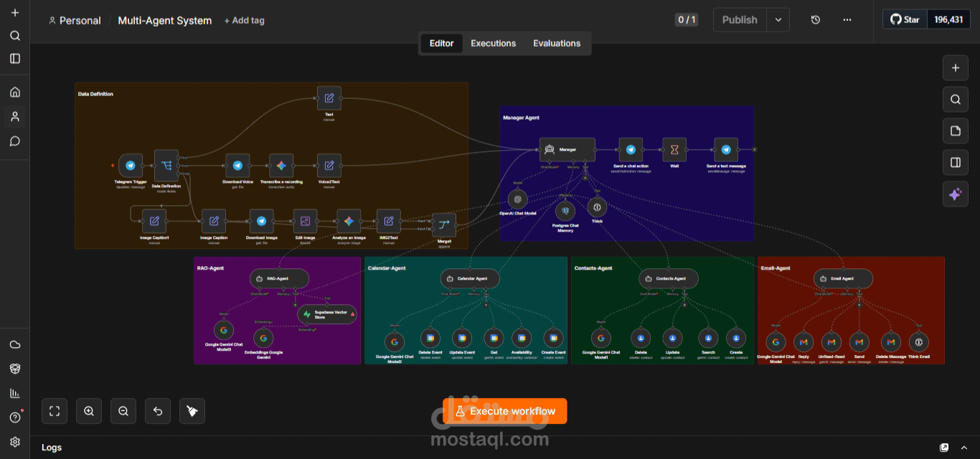Click the undo canvas button

158,411
